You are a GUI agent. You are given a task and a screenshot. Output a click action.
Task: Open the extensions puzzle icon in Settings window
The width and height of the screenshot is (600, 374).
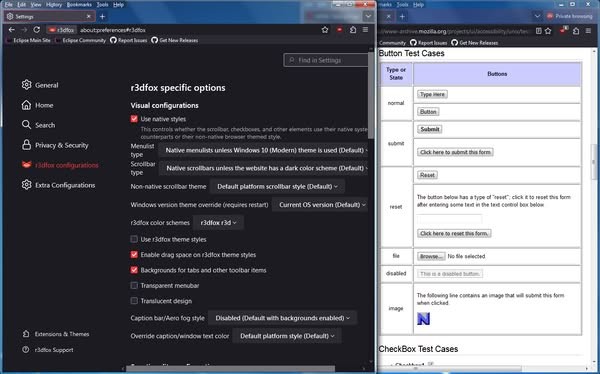coord(353,29)
